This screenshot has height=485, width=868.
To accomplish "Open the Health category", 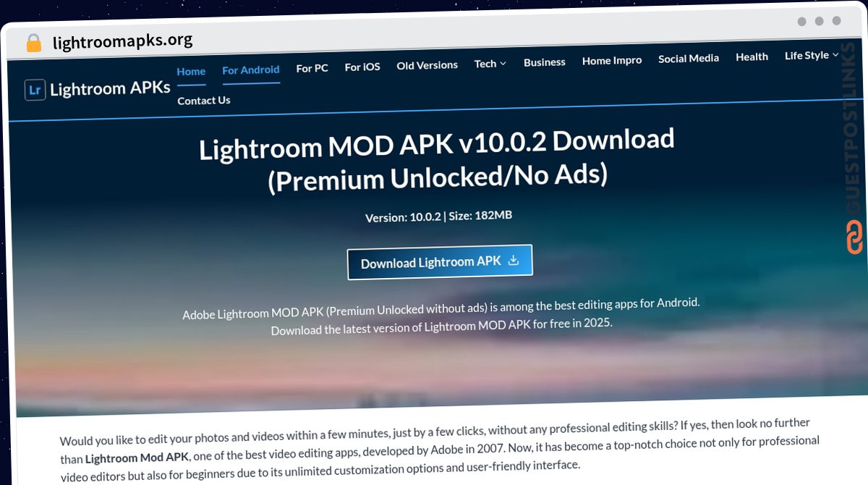I will [x=752, y=56].
